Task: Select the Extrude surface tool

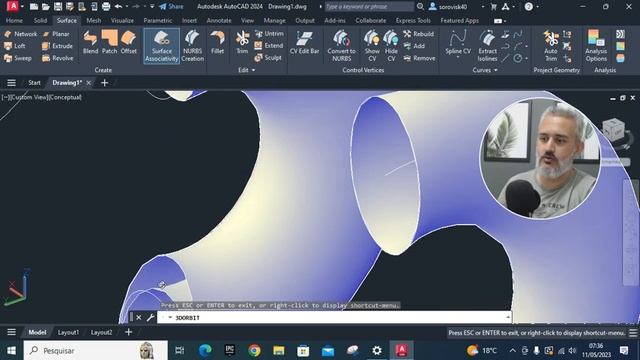Action: click(x=57, y=46)
